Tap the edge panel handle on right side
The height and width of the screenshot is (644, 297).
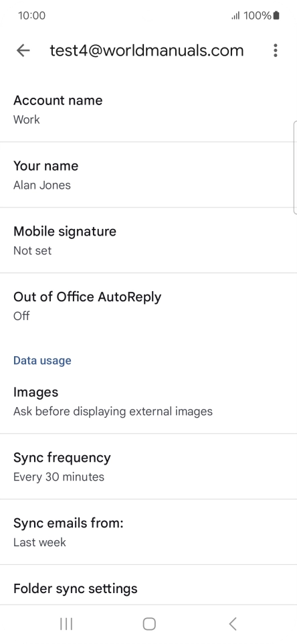pyautogui.click(x=294, y=167)
